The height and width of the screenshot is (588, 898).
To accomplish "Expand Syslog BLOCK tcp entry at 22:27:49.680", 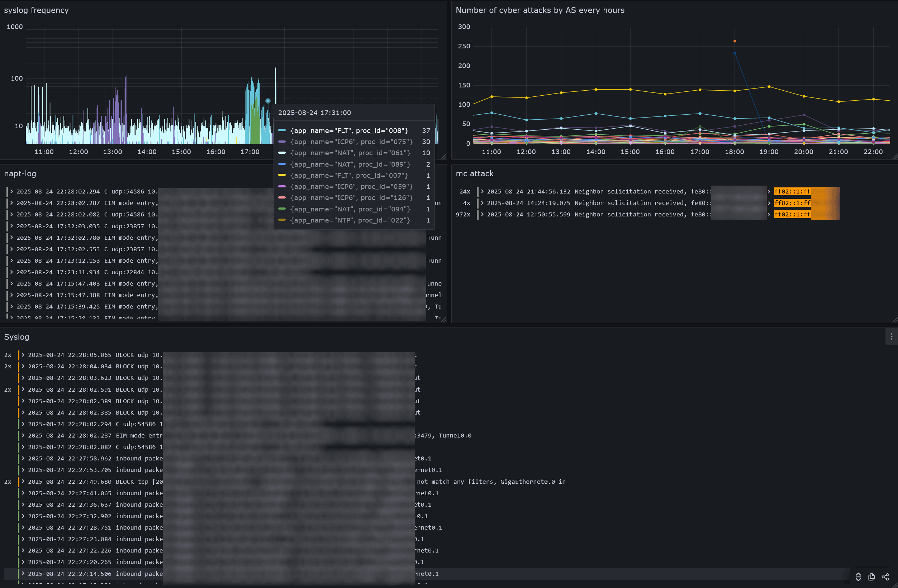I will pyautogui.click(x=23, y=481).
